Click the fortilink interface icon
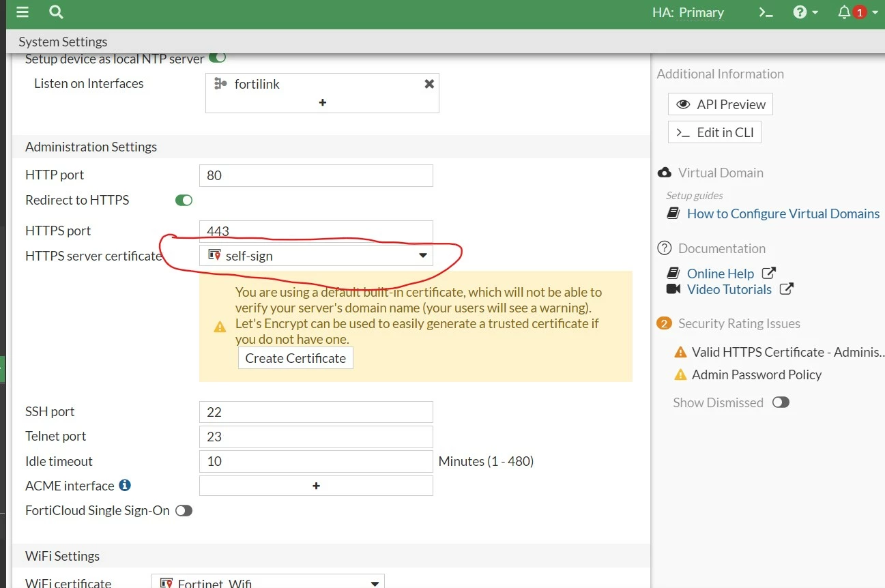This screenshot has width=885, height=588. click(x=220, y=84)
